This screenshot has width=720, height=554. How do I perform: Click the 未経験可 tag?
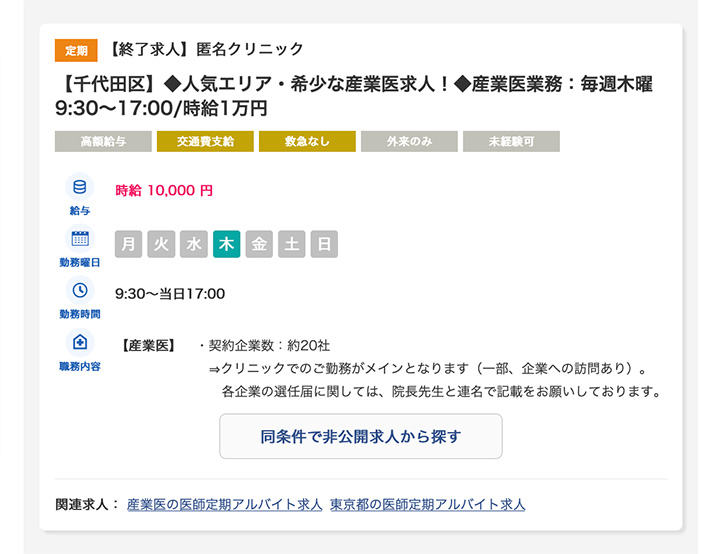click(x=511, y=142)
